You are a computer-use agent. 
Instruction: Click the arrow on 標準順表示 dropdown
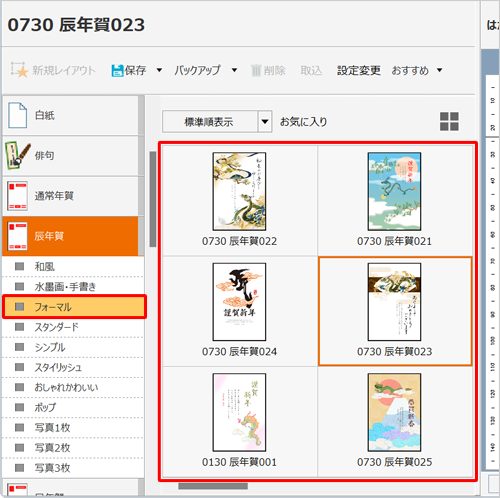tap(265, 122)
